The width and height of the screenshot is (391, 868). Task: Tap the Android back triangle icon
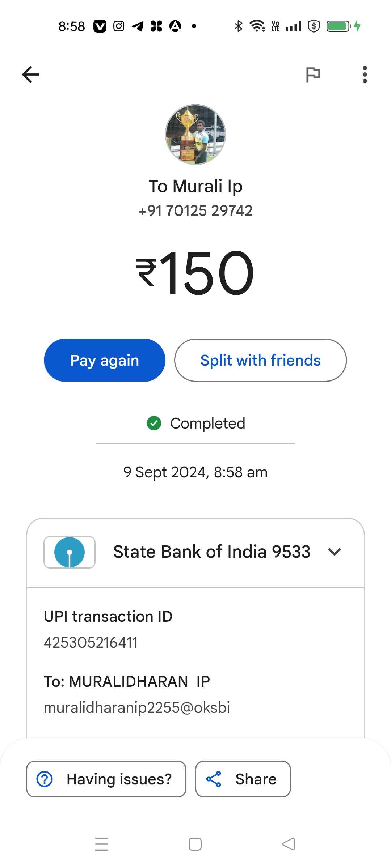pos(289,844)
